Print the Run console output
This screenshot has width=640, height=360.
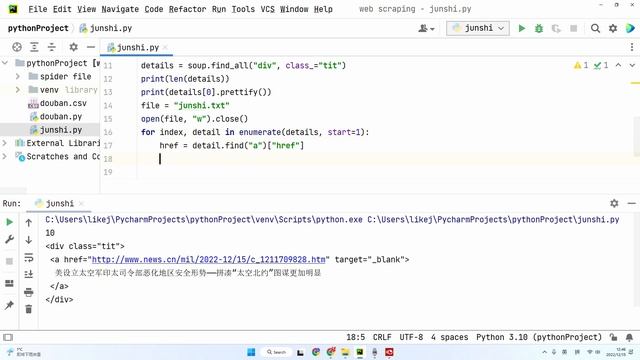coord(29,292)
